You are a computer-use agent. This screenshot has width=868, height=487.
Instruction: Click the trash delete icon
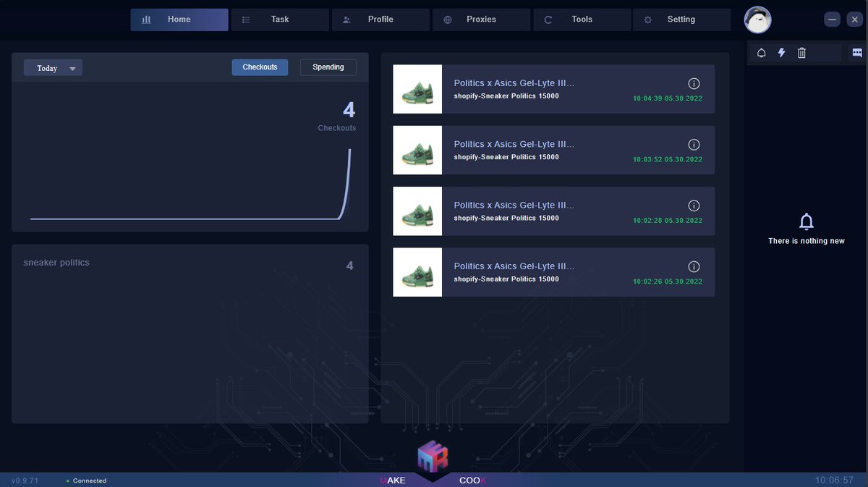coord(801,53)
